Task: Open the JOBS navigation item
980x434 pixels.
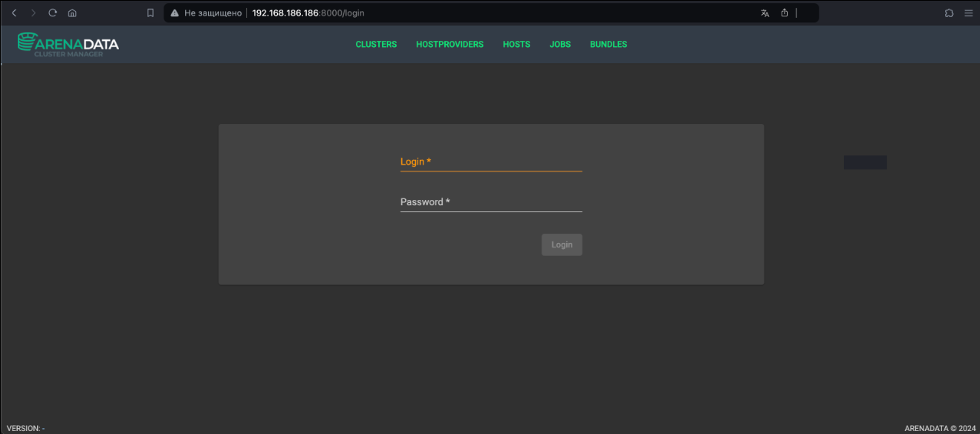Action: click(x=560, y=45)
